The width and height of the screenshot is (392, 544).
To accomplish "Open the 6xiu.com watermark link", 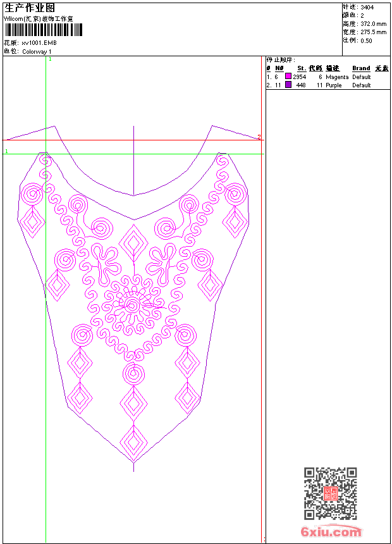I will 331,533.
